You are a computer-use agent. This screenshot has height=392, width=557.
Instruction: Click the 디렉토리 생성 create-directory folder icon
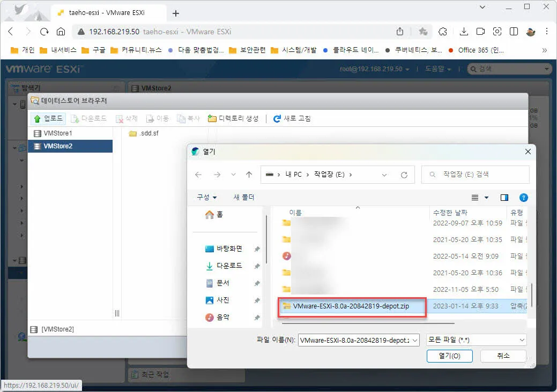click(213, 118)
